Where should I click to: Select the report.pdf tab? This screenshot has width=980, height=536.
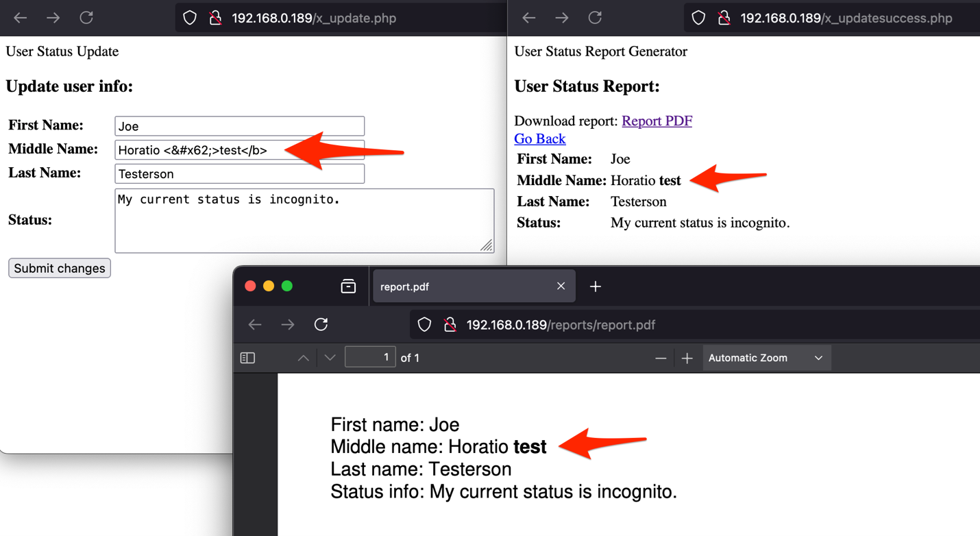click(474, 287)
